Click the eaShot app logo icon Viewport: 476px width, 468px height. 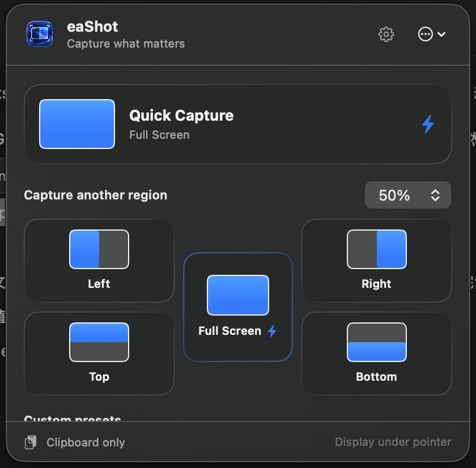point(40,34)
